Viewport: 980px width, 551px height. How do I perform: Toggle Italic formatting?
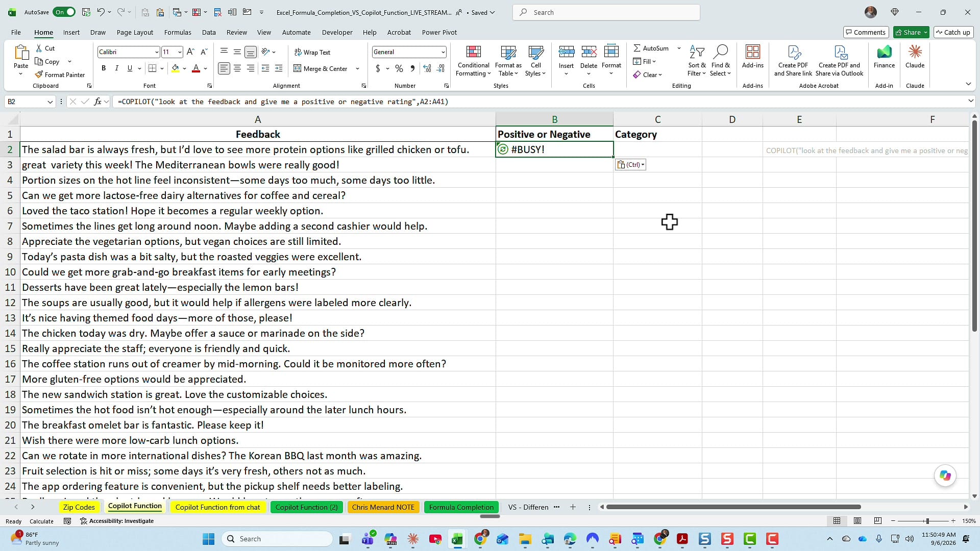116,68
